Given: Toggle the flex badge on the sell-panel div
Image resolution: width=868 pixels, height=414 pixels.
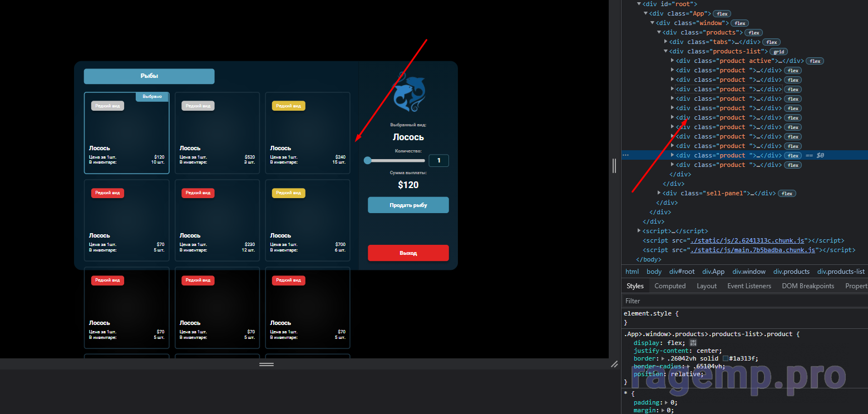Looking at the screenshot, I should (x=787, y=193).
